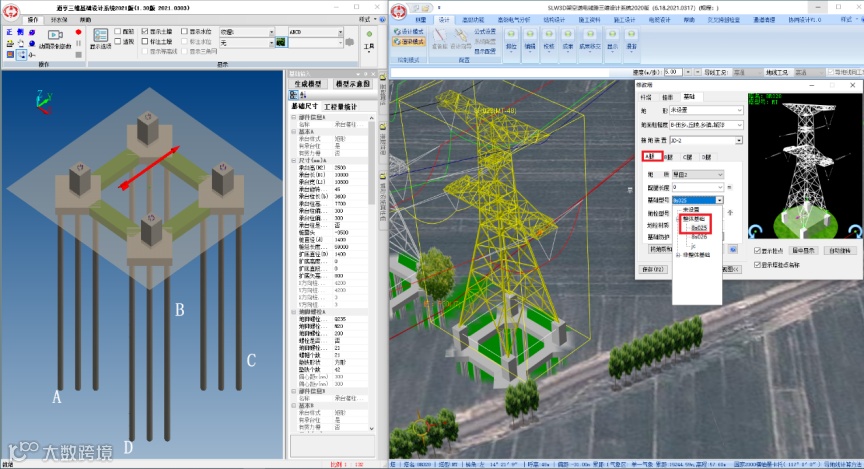The image size is (864, 469).
Task: Select 8s025 in the foundation tree list
Action: 699,227
